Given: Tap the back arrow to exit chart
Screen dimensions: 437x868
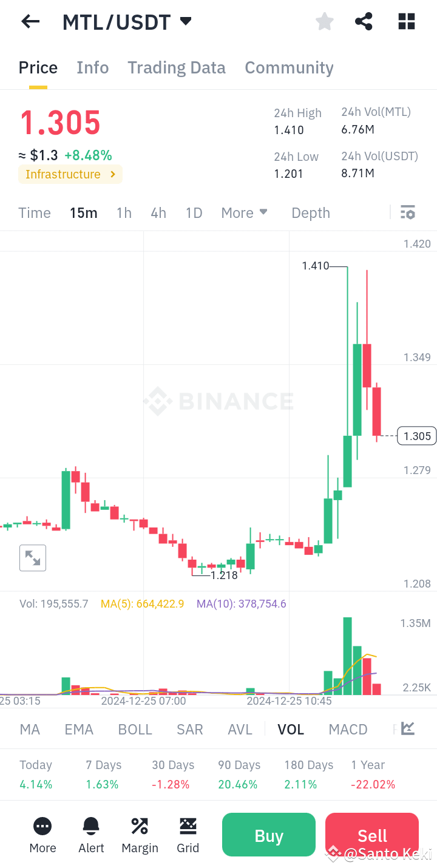Looking at the screenshot, I should coord(30,21).
